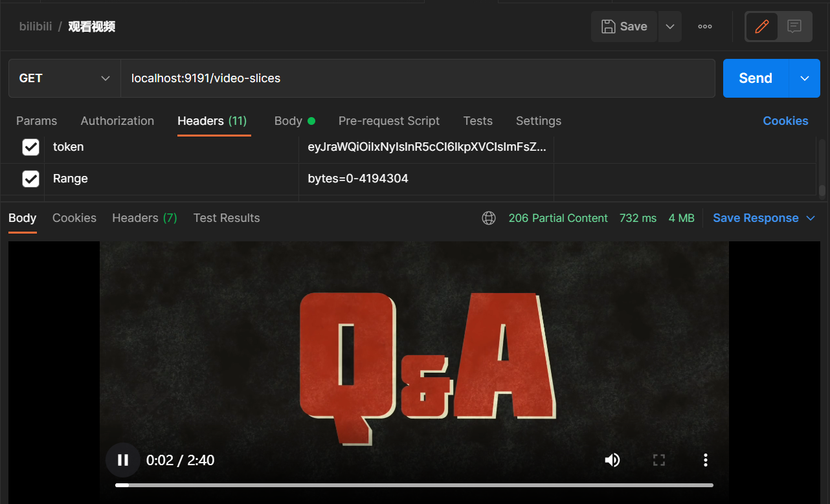The image size is (830, 504).
Task: Uncheck the token header checkbox
Action: point(30,147)
